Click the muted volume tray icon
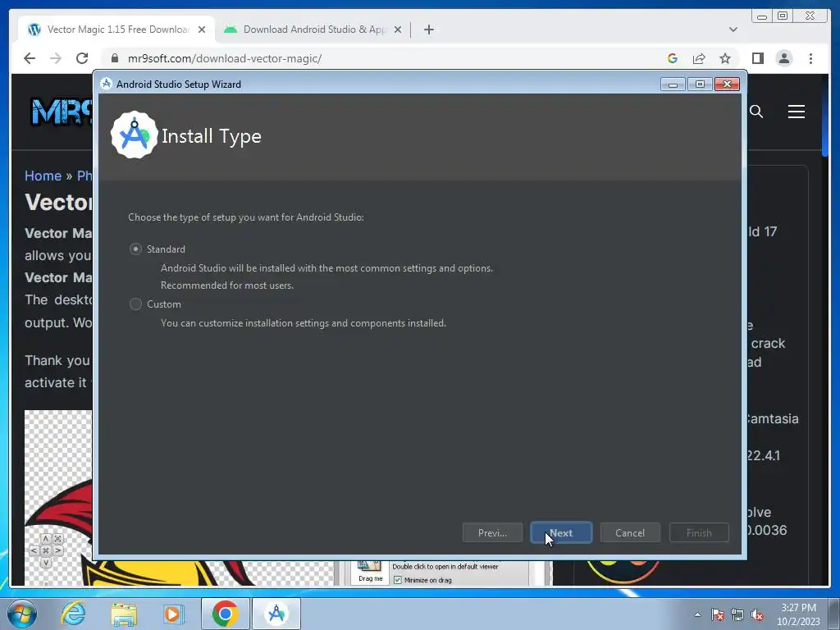Image resolution: width=840 pixels, height=630 pixels. (x=757, y=614)
